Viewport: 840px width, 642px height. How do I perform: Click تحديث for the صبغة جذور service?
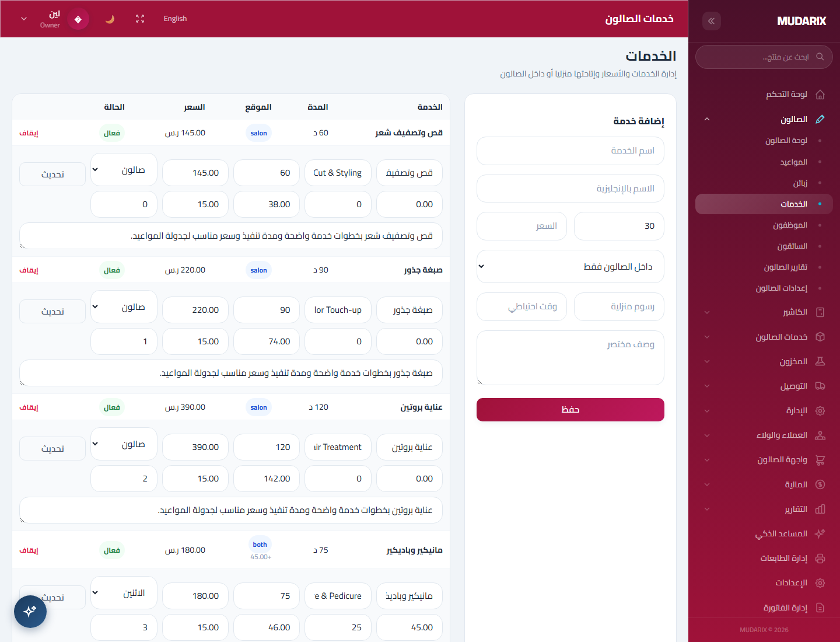click(52, 312)
